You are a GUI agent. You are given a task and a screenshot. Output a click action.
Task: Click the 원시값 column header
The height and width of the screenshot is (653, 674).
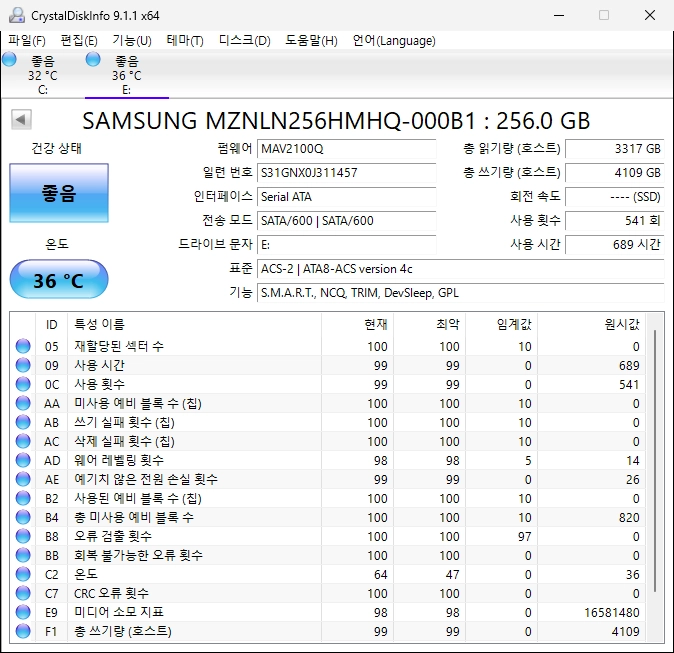(x=591, y=324)
